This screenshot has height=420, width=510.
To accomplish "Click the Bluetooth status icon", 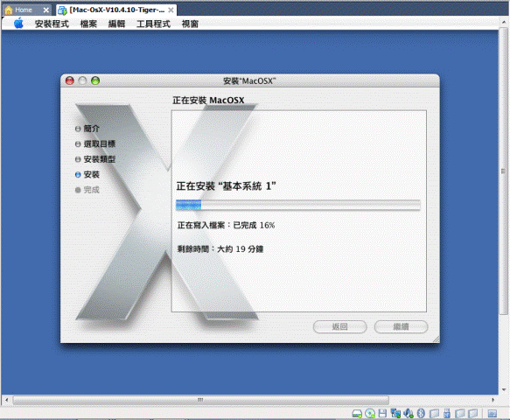I will 421,414.
